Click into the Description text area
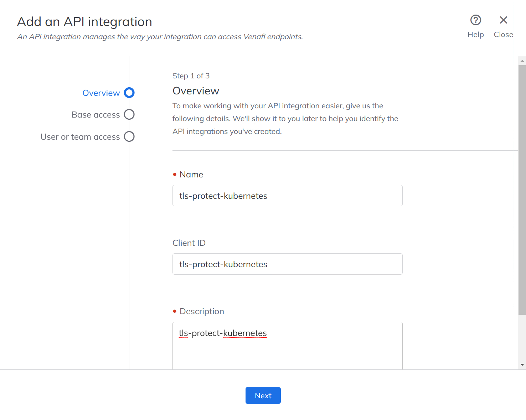Image resolution: width=526 pixels, height=420 pixels. point(288,346)
